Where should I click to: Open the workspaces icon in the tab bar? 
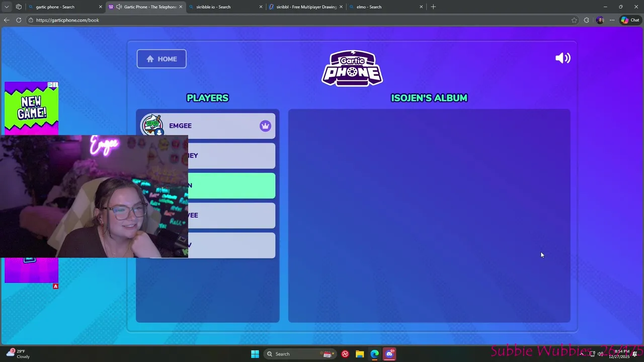point(19,7)
